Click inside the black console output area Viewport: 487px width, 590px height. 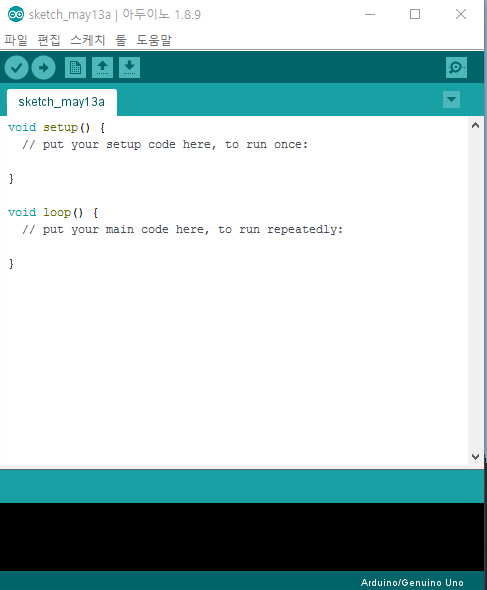point(242,537)
